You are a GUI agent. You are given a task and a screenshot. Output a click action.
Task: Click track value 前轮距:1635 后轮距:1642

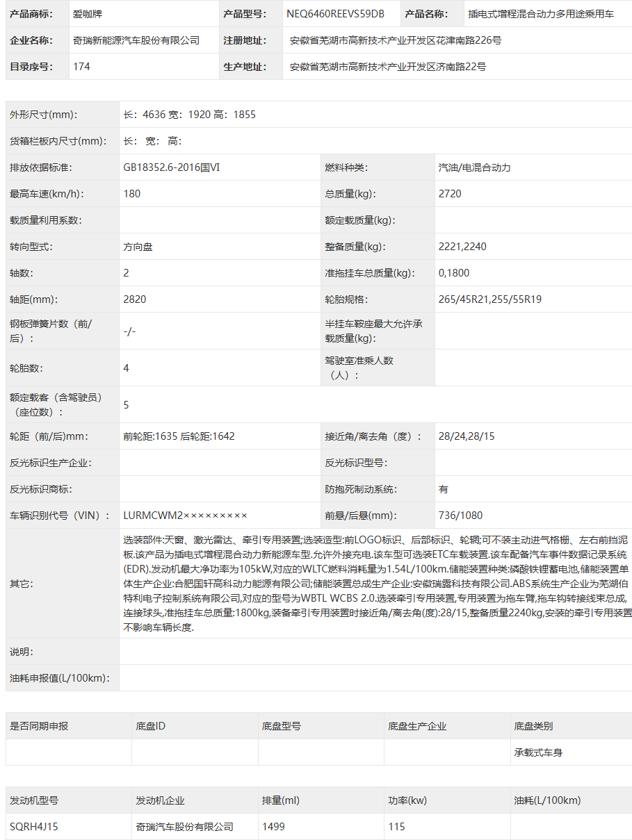point(179,436)
